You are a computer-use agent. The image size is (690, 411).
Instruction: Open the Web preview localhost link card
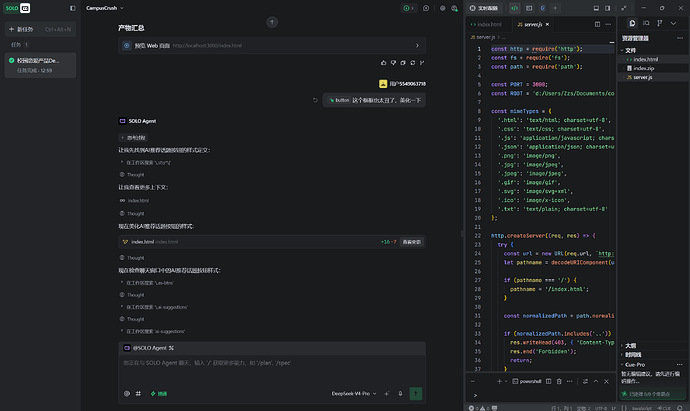click(272, 45)
